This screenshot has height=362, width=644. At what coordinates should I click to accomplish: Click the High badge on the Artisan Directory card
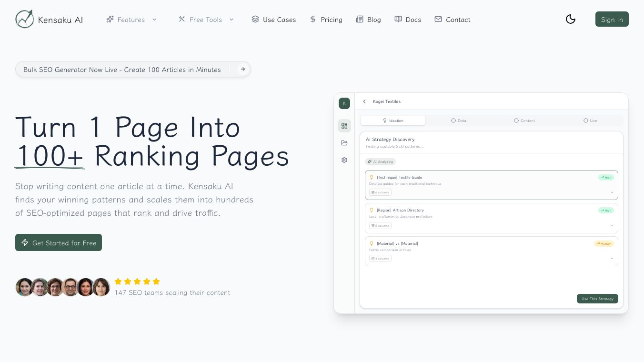[x=606, y=211]
